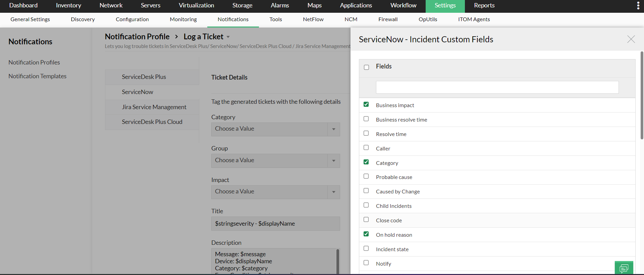Viewport: 644px width, 275px height.
Task: Open the Group Choose a Value dropdown
Action: pyautogui.click(x=275, y=161)
